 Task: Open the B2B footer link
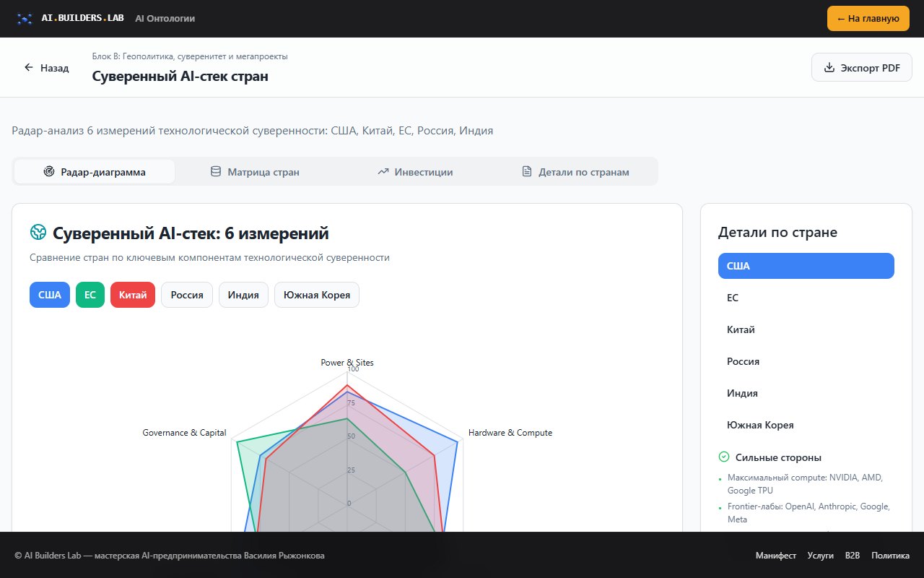tap(853, 556)
